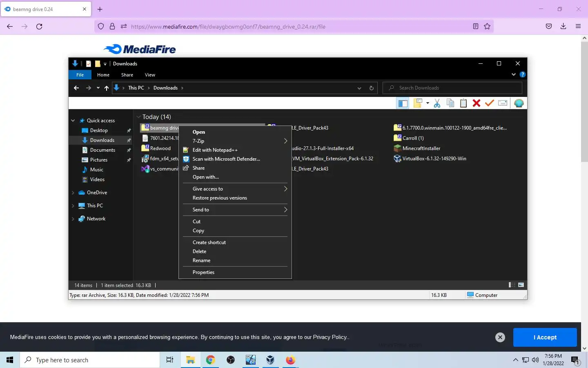
Task: Select Edit with Notepad++
Action: pyautogui.click(x=235, y=150)
